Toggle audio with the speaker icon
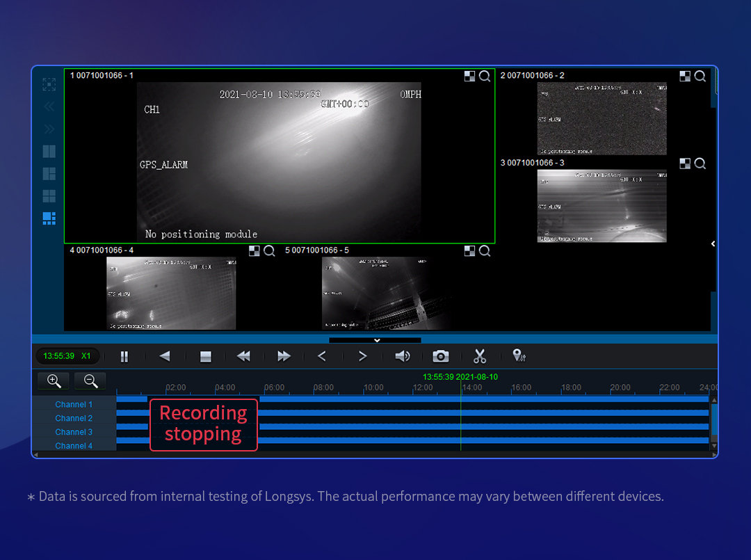This screenshot has width=751, height=560. point(403,356)
